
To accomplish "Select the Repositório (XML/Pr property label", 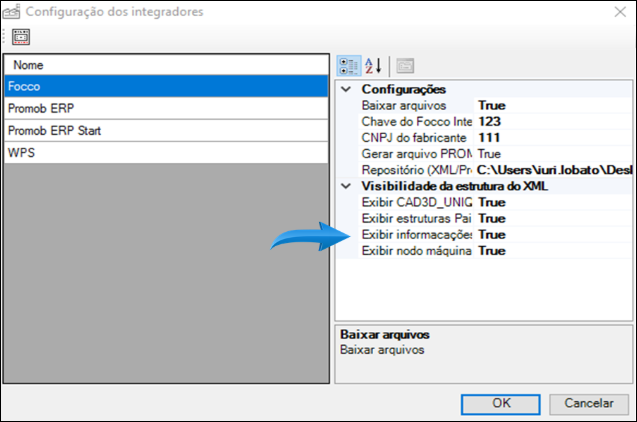I will click(x=416, y=170).
